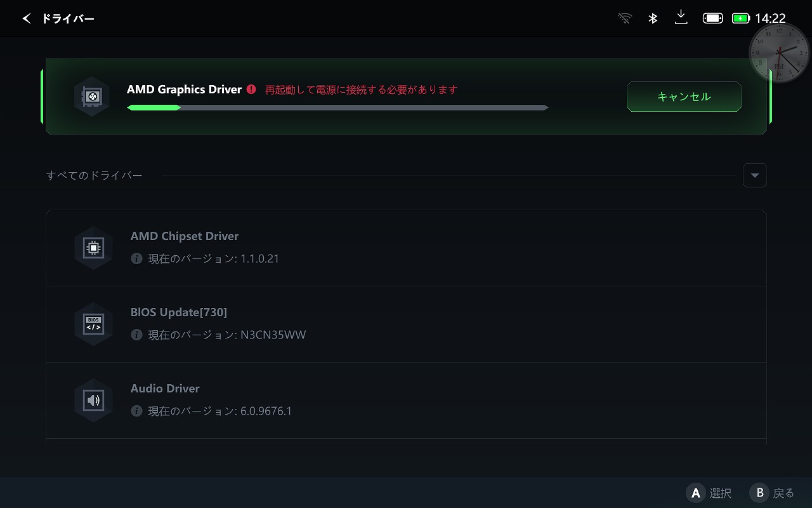This screenshot has width=812, height=508.
Task: Select the Audio Driver list row
Action: click(x=406, y=400)
